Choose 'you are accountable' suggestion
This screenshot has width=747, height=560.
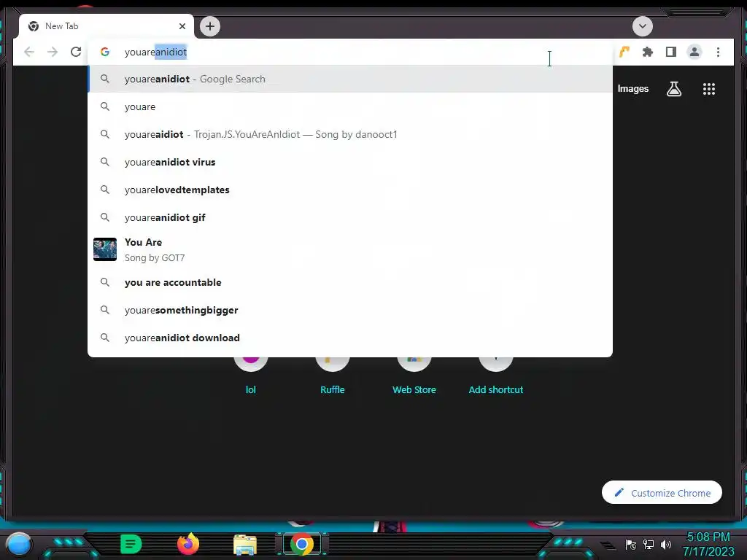(350, 282)
